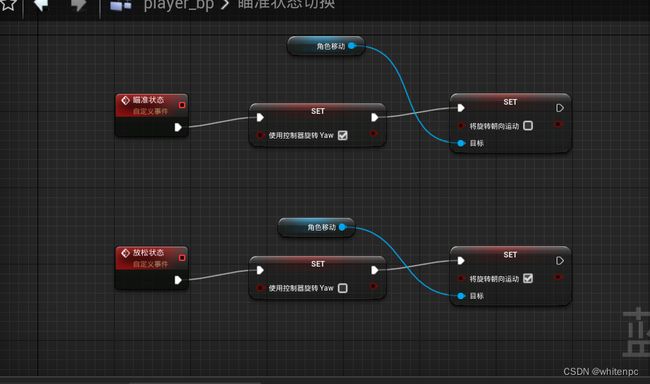
Task: Click exec input of 将旋转朝向运动 SET in 瞄准状态 chain
Action: [x=461, y=108]
